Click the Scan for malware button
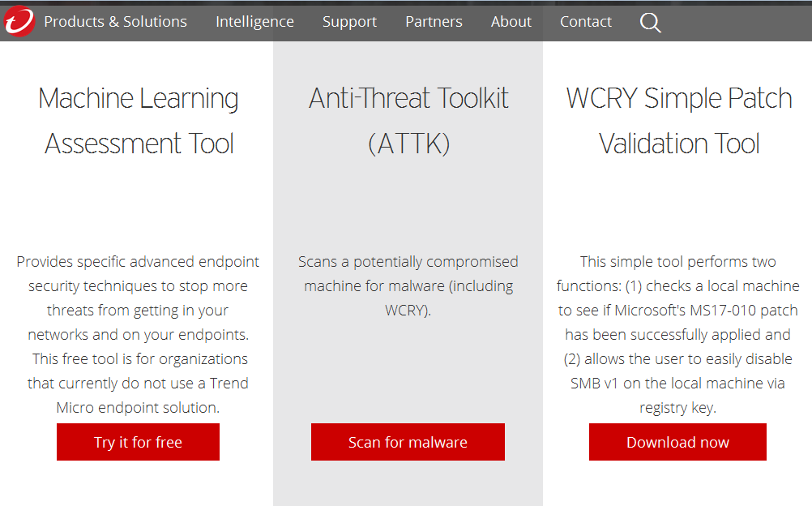 click(x=408, y=442)
